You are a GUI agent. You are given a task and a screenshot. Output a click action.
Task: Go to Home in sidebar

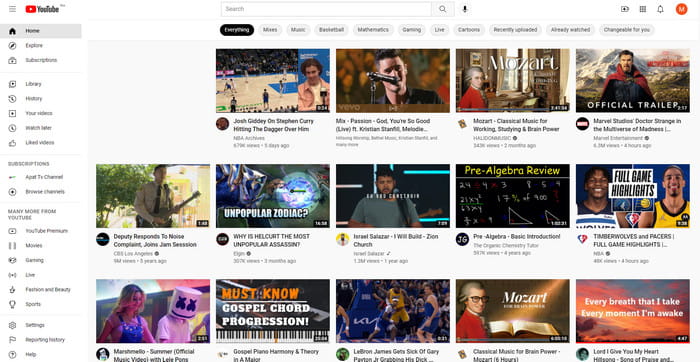pyautogui.click(x=41, y=31)
